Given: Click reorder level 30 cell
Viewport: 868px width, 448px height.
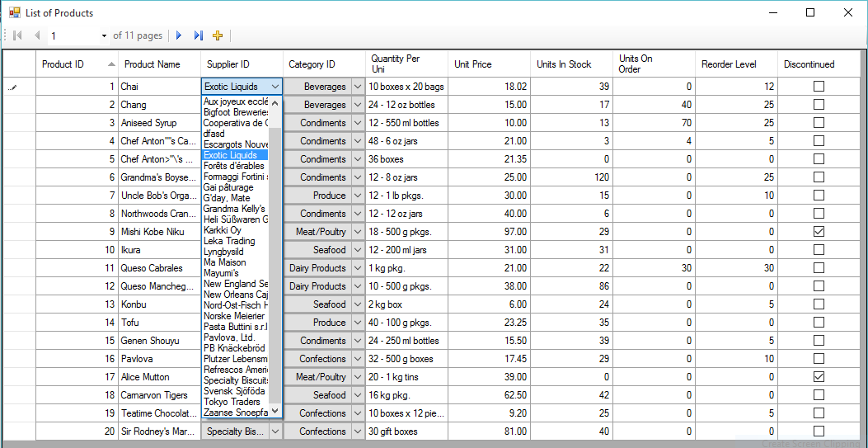Looking at the screenshot, I should click(x=736, y=268).
